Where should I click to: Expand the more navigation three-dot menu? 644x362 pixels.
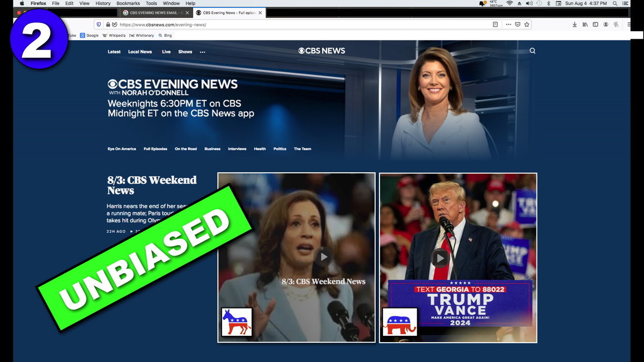click(203, 52)
